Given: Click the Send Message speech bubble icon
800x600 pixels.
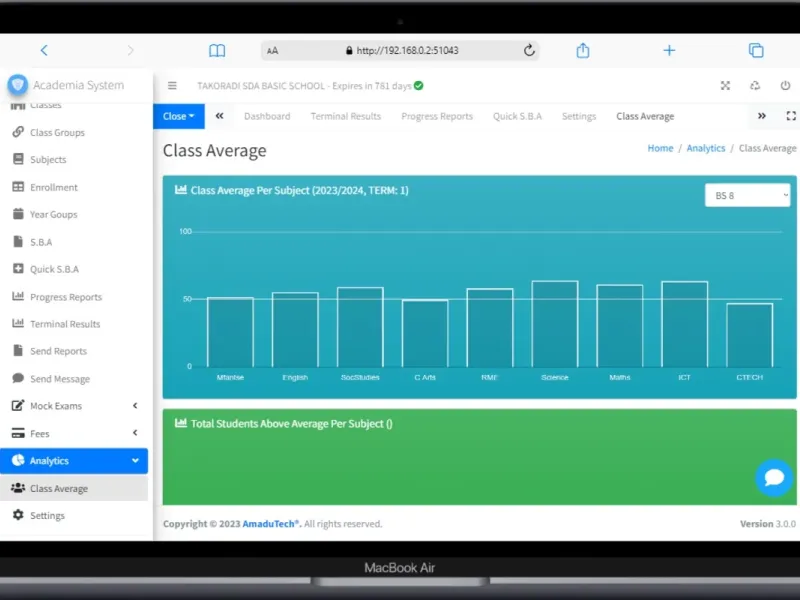Looking at the screenshot, I should (18, 378).
